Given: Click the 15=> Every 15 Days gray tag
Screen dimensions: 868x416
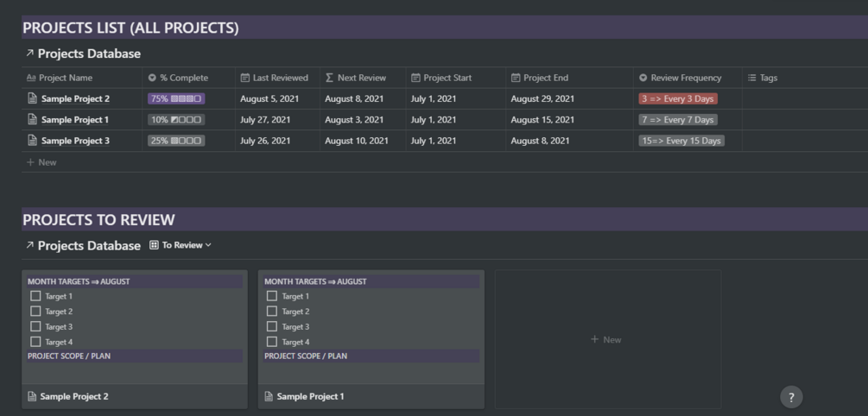Looking at the screenshot, I should [681, 141].
